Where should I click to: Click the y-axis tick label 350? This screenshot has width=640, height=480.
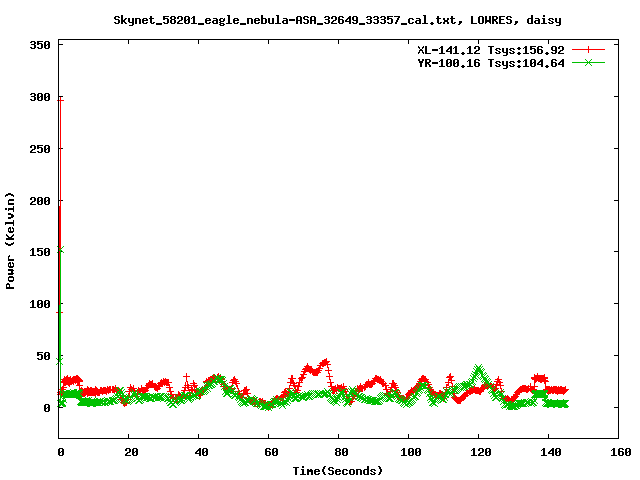40,45
